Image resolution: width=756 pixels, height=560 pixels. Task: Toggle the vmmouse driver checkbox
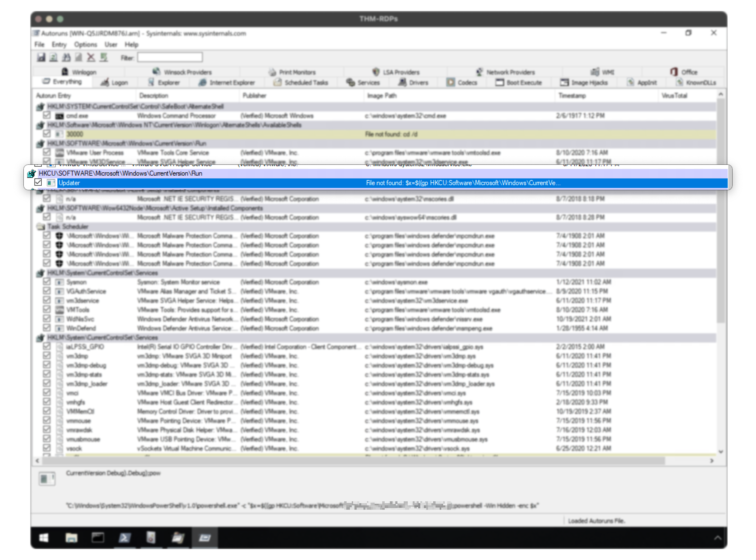coord(47,420)
